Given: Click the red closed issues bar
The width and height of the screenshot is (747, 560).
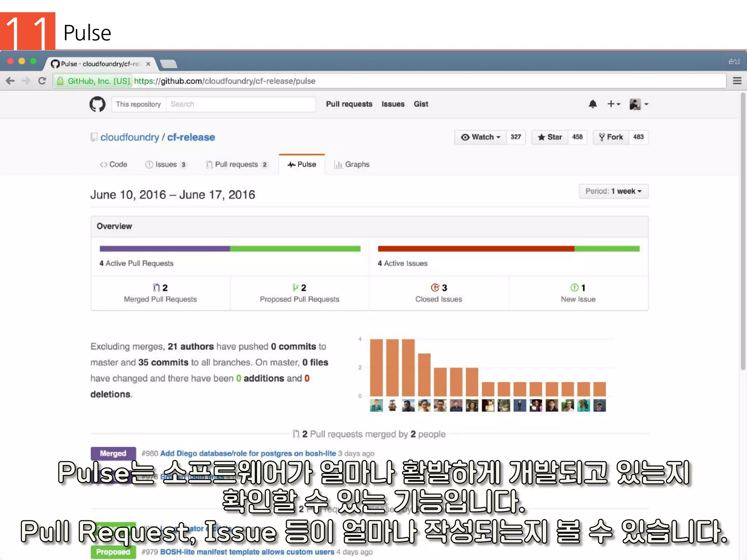Looking at the screenshot, I should [476, 249].
